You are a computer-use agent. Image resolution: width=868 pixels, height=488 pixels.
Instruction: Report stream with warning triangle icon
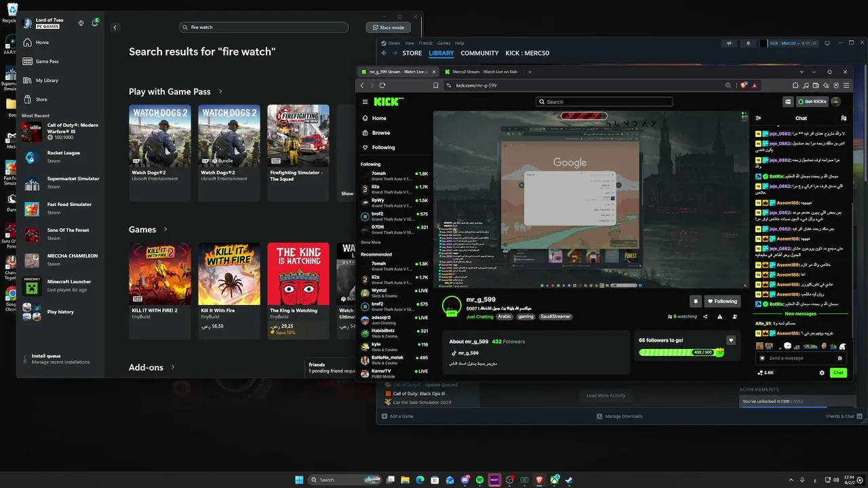pos(719,317)
